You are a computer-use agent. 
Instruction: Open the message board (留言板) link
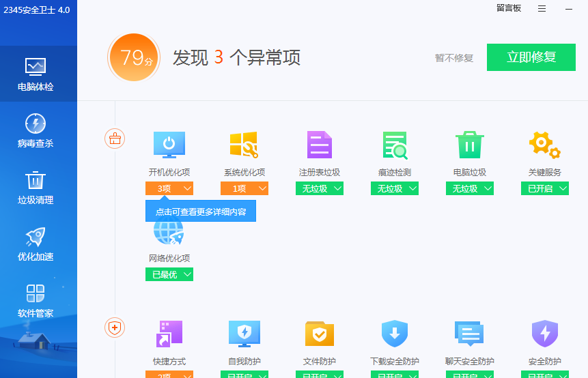point(509,8)
